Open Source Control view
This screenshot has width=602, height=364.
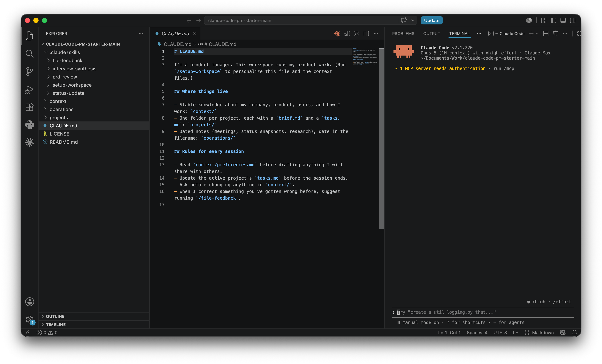click(30, 71)
